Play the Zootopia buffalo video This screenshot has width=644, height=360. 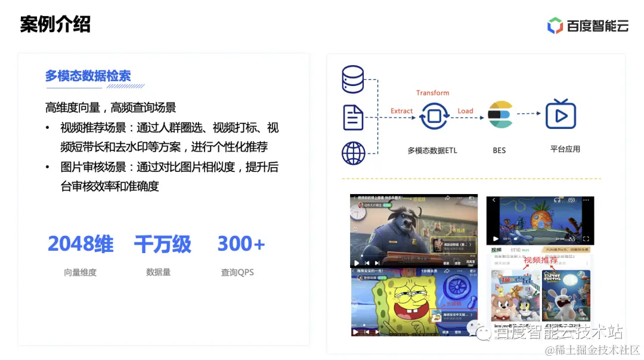pyautogui.click(x=357, y=263)
